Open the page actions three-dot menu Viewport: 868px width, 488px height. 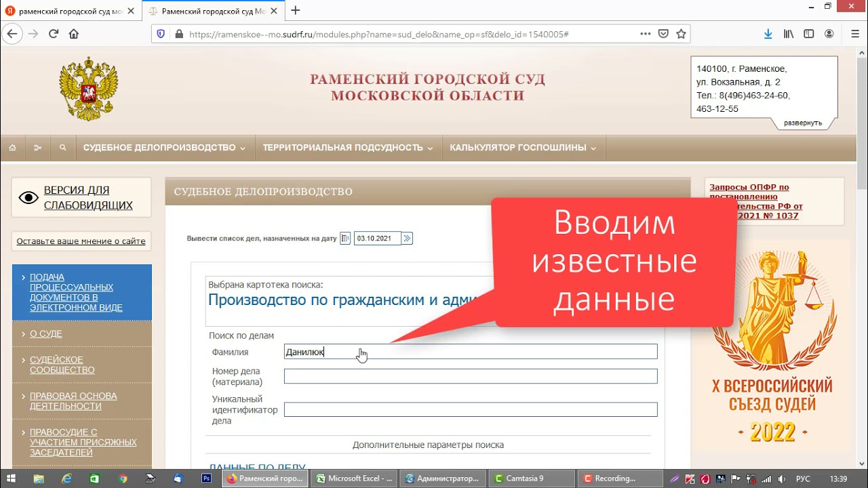coord(646,34)
